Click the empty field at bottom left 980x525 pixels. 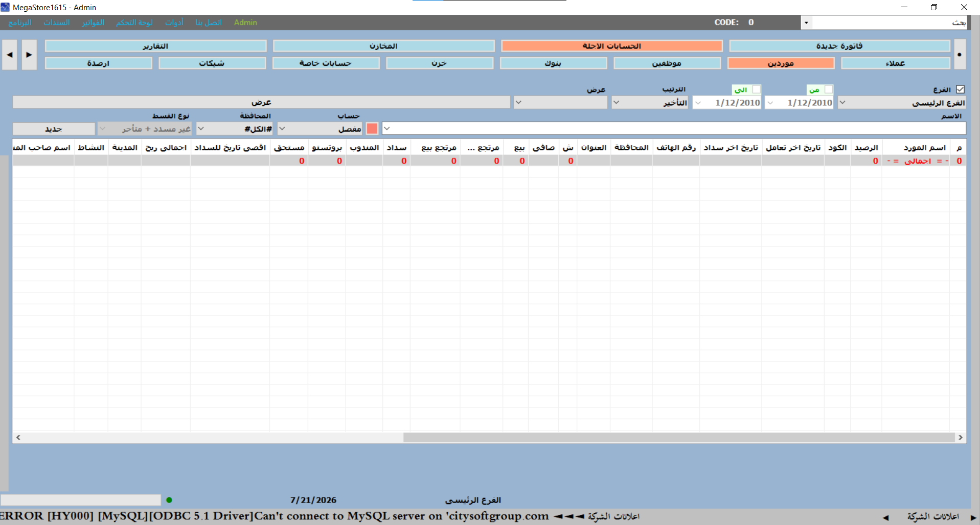coord(81,500)
